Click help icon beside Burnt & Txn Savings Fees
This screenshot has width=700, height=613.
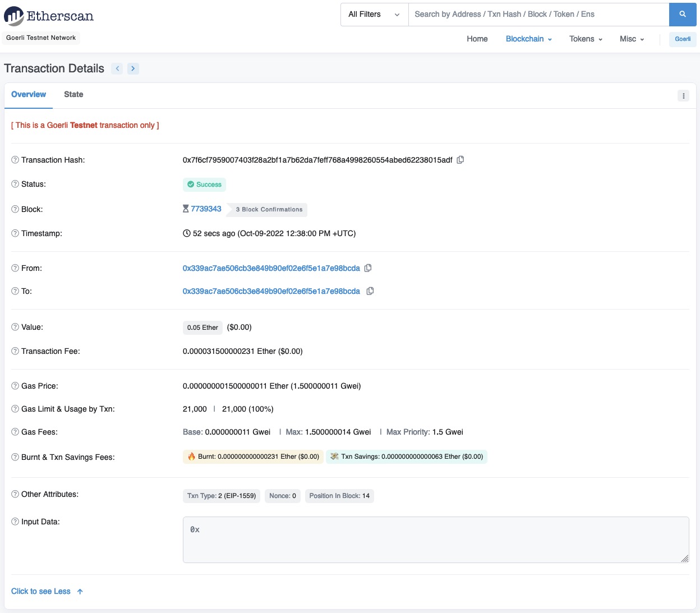click(x=15, y=457)
